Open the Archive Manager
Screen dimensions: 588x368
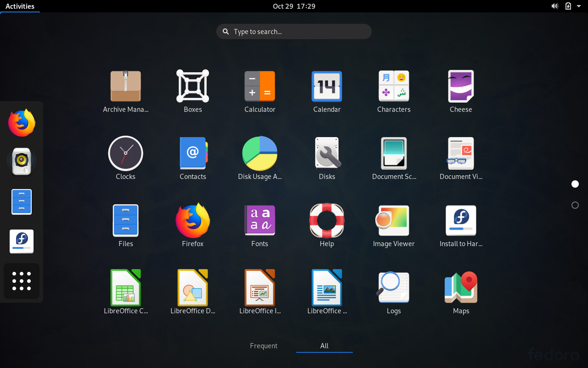pyautogui.click(x=125, y=86)
